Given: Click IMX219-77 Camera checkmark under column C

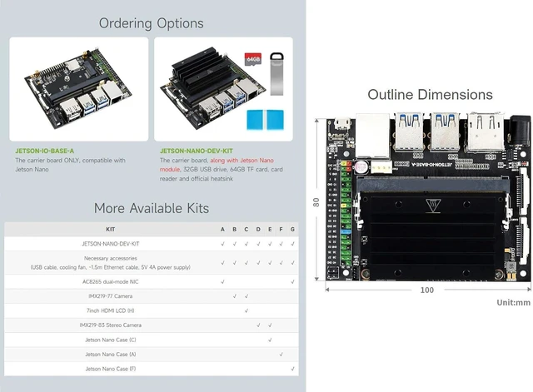Looking at the screenshot, I should 247,296.
